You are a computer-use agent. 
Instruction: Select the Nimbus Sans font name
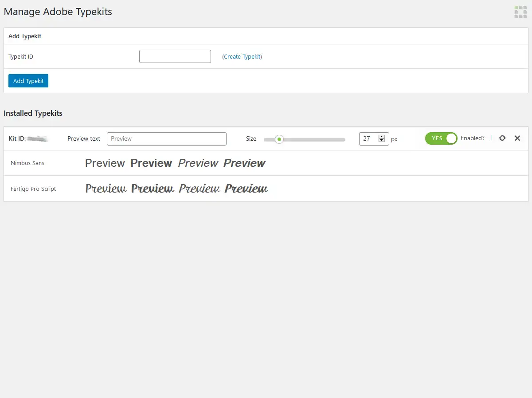tap(27, 163)
